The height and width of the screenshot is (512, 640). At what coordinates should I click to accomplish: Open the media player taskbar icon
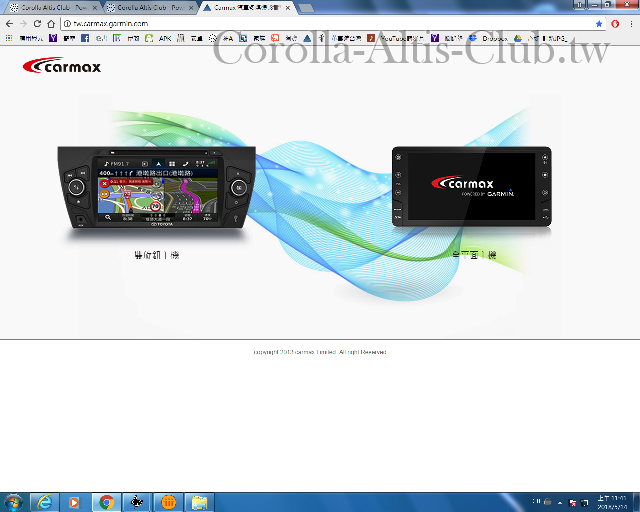(75, 502)
